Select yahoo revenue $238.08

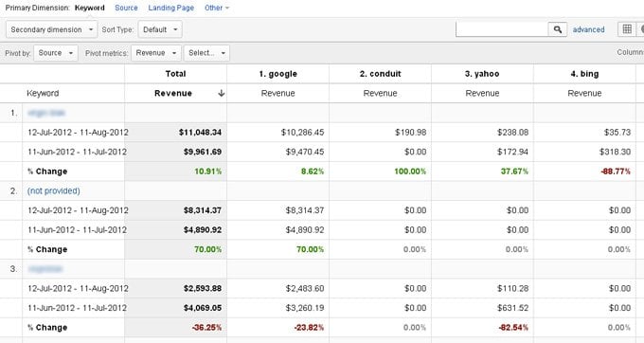[x=512, y=133]
